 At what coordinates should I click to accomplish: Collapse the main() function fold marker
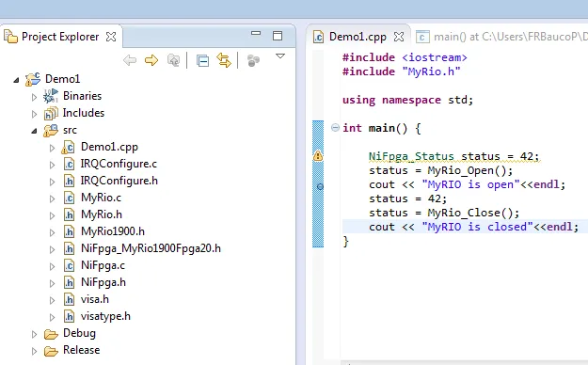click(335, 128)
